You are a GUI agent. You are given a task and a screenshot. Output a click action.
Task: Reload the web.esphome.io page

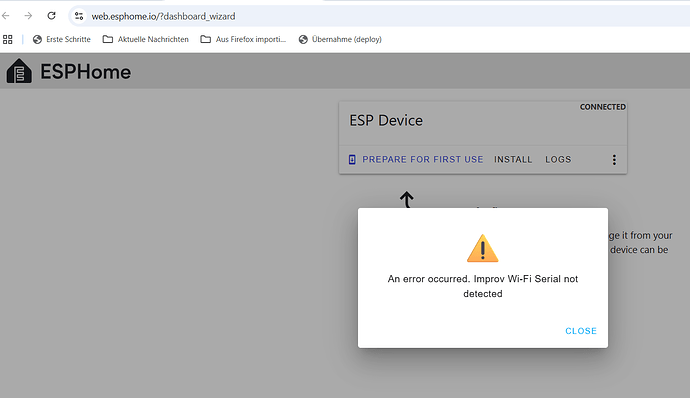(51, 16)
